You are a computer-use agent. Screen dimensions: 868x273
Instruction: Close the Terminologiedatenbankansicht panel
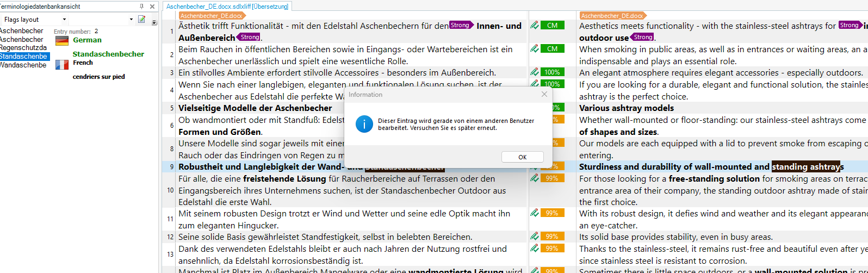click(152, 7)
